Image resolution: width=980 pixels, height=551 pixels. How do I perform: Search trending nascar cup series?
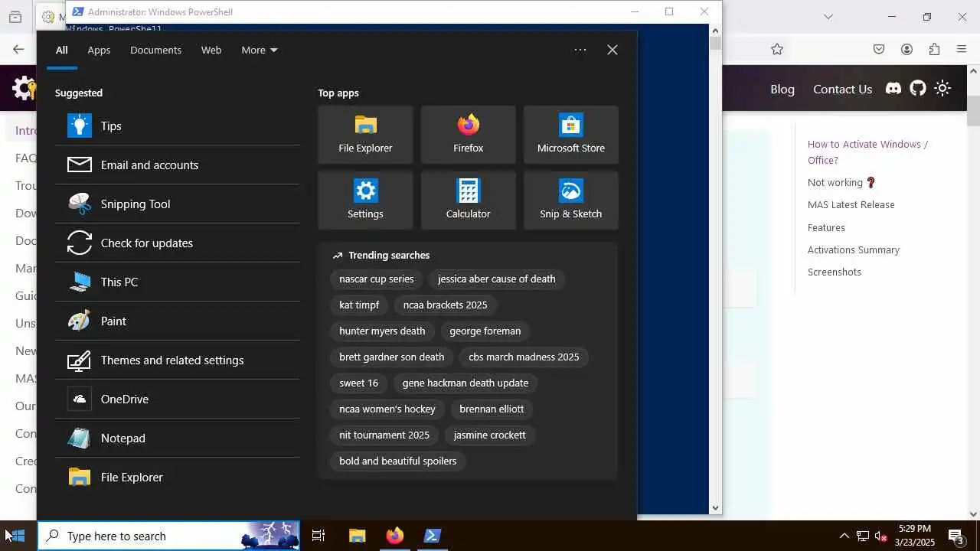coord(376,279)
